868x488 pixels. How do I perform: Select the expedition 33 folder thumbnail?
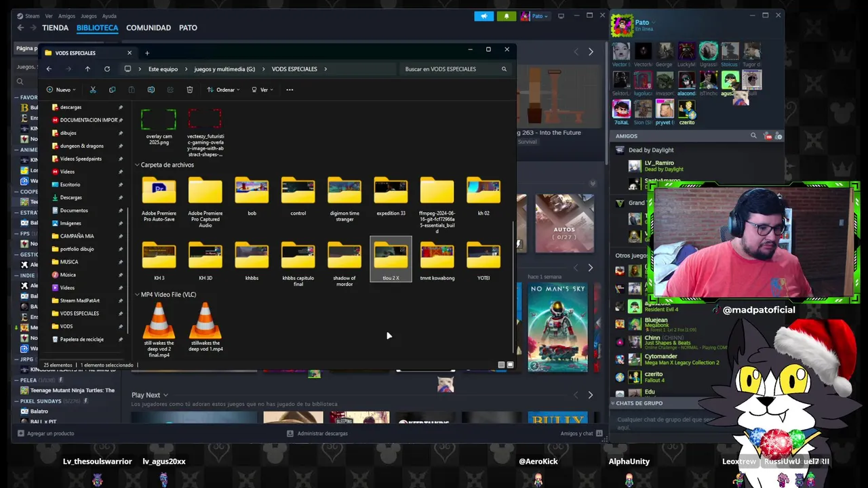[x=391, y=191]
